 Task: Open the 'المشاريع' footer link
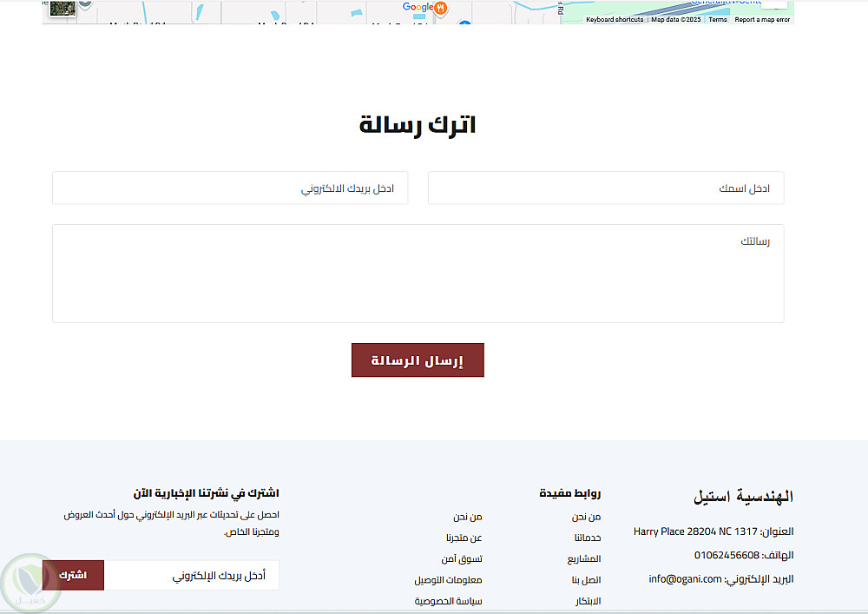click(x=584, y=558)
